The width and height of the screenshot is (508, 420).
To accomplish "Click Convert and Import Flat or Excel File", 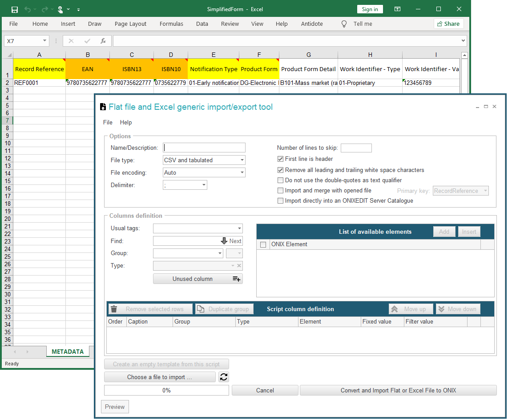I will pos(398,390).
